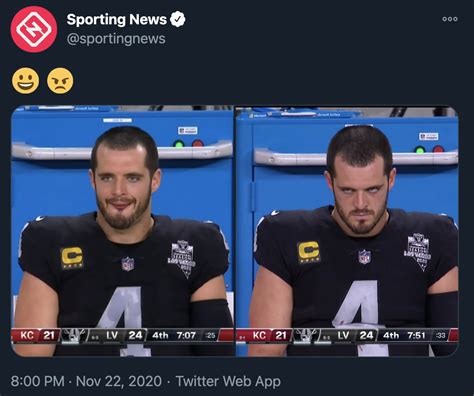
Task: Click the Nov 22, 2020 date
Action: click(x=119, y=381)
